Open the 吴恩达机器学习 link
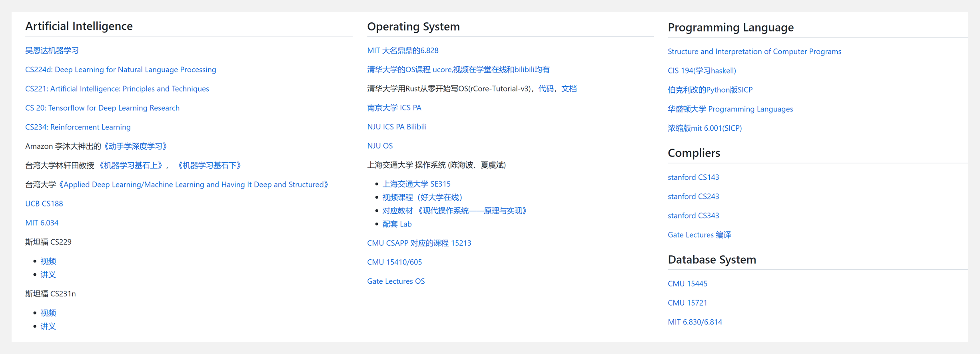 click(52, 50)
